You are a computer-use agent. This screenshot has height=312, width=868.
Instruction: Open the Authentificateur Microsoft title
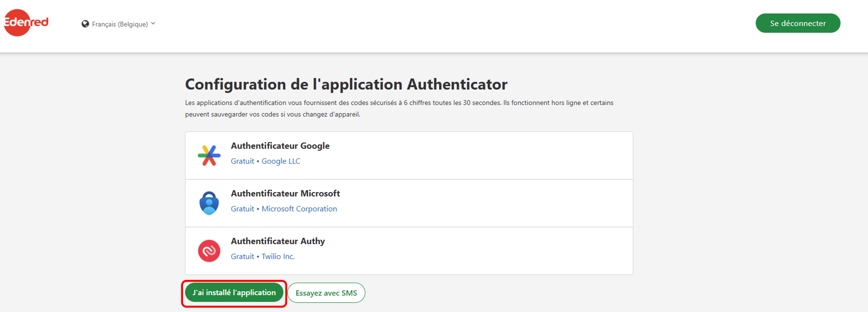tap(285, 194)
